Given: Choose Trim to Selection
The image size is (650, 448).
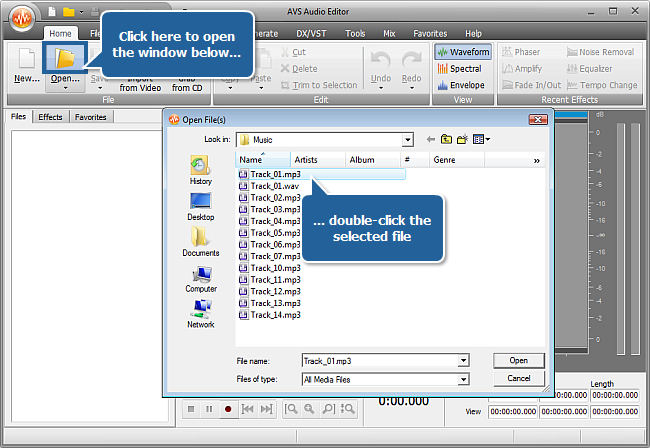Looking at the screenshot, I should click(x=319, y=85).
